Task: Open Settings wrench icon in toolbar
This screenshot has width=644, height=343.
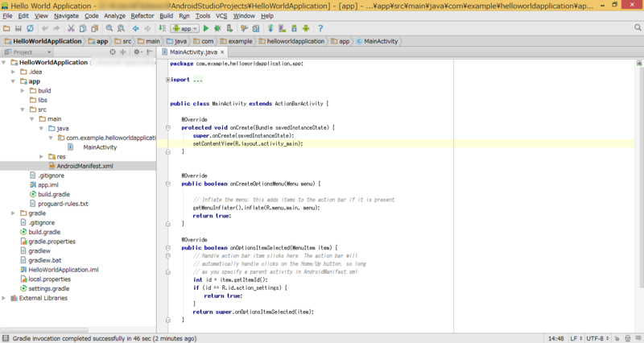Action: pos(245,28)
